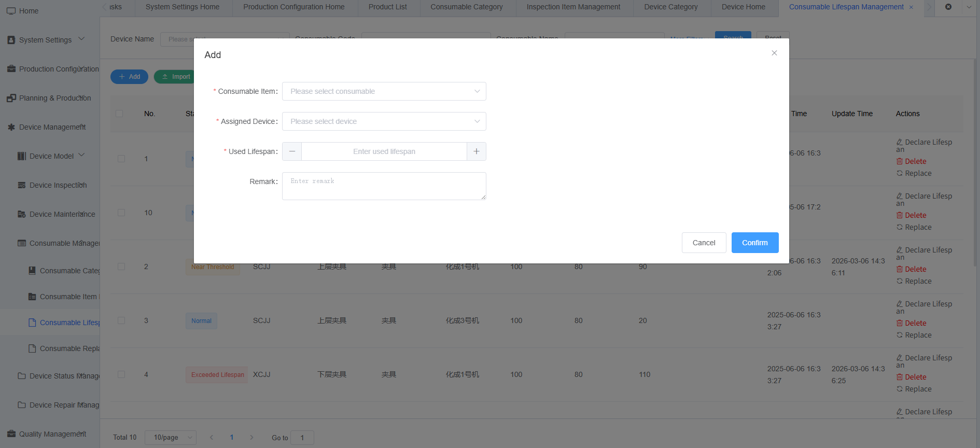Expand the Device Model submenu chevron
Viewport: 980px width, 448px height.
pyautogui.click(x=81, y=155)
